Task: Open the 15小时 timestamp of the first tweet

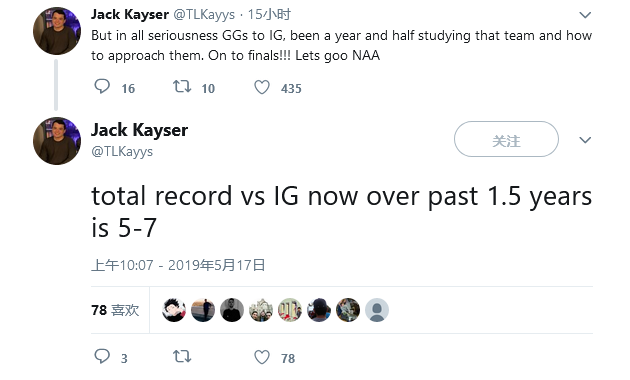Action: coord(269,14)
